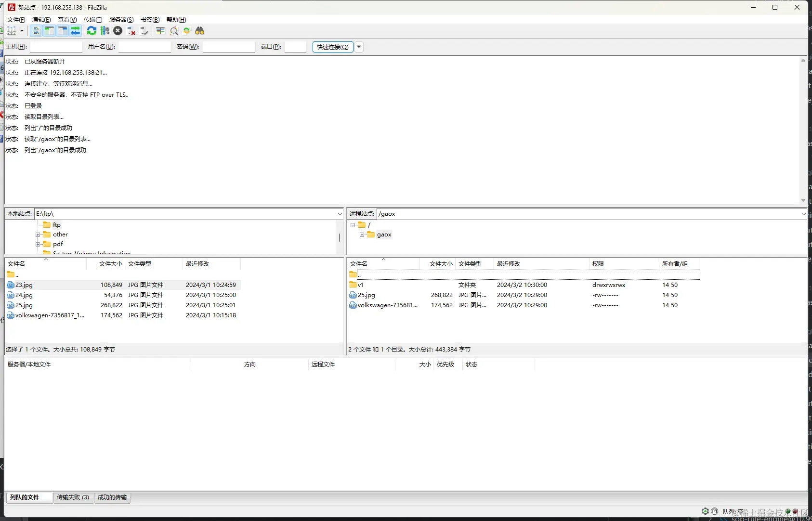Click the 密码(W) password input field
Screen dimensions: 812x521
[x=229, y=47]
